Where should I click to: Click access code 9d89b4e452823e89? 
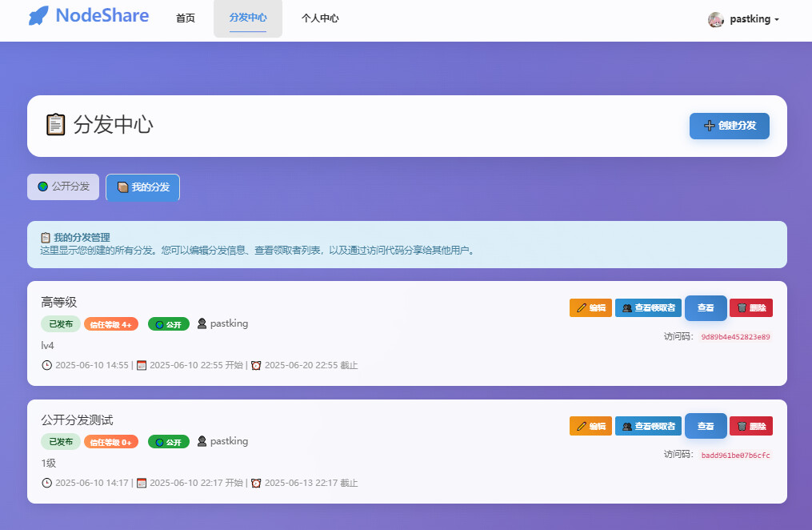(x=735, y=337)
